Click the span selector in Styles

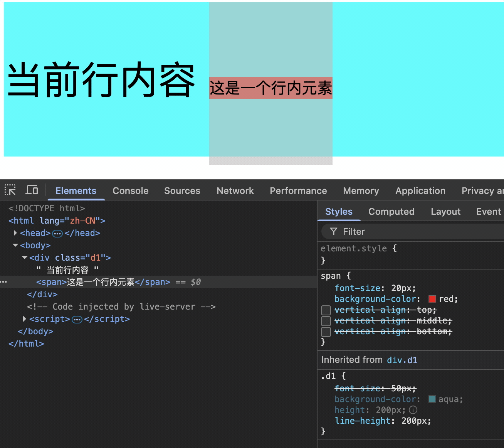tap(331, 276)
